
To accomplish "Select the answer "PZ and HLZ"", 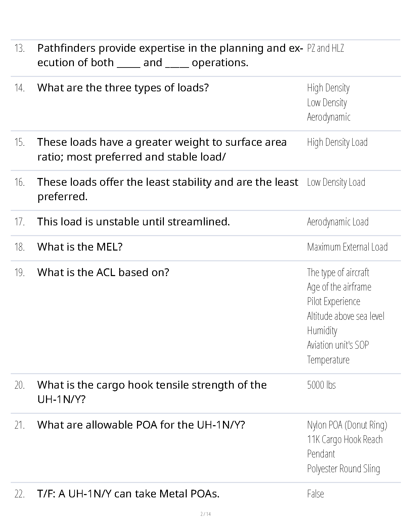I will (325, 48).
